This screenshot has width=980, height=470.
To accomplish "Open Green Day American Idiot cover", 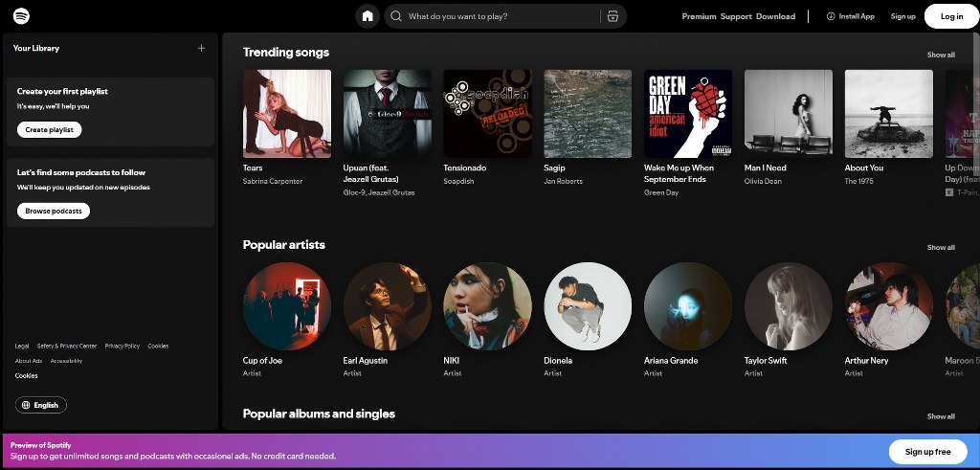I will [688, 114].
